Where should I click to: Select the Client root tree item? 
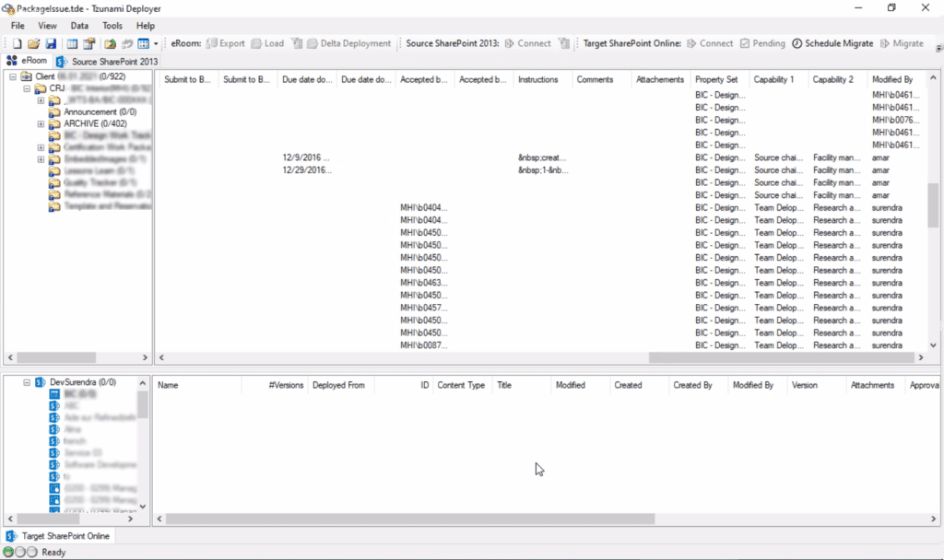[x=80, y=76]
